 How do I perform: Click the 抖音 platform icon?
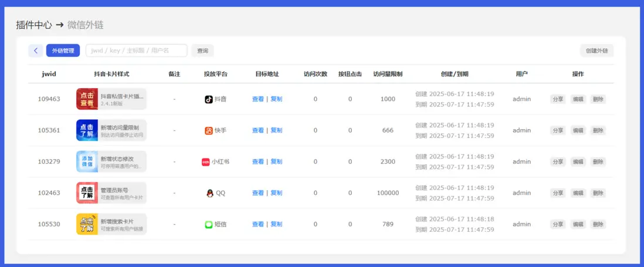coord(209,99)
